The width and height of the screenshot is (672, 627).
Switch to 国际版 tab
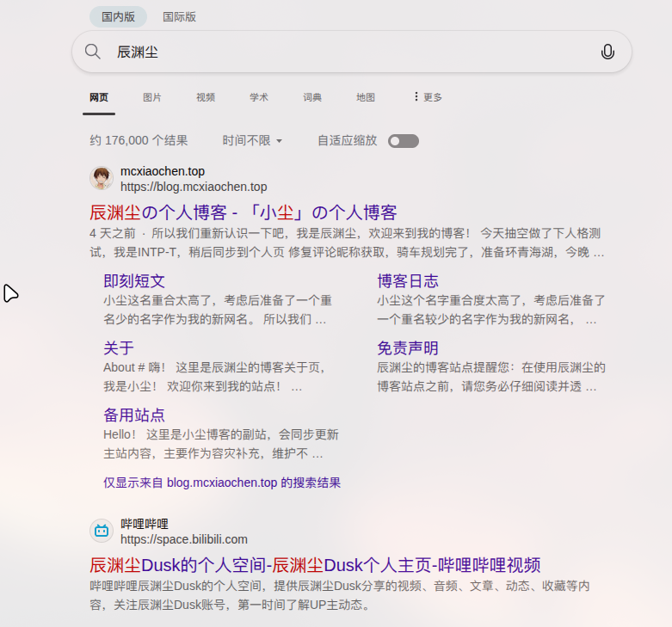pyautogui.click(x=179, y=16)
